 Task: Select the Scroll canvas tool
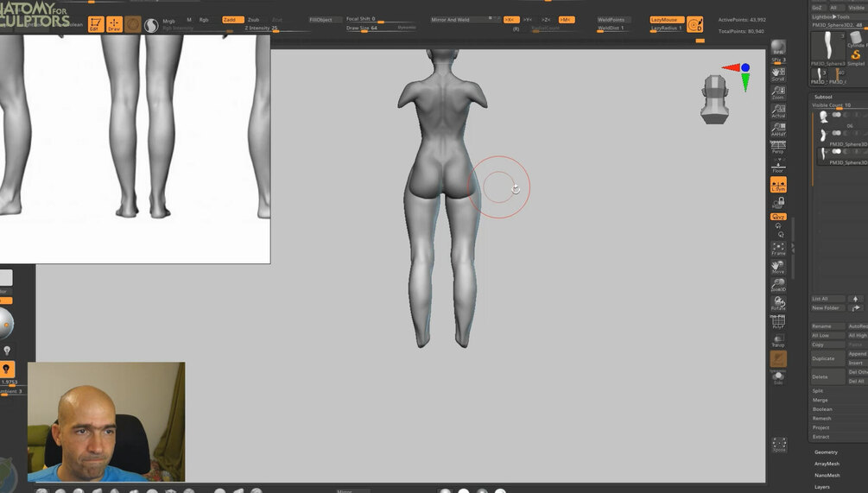point(778,74)
